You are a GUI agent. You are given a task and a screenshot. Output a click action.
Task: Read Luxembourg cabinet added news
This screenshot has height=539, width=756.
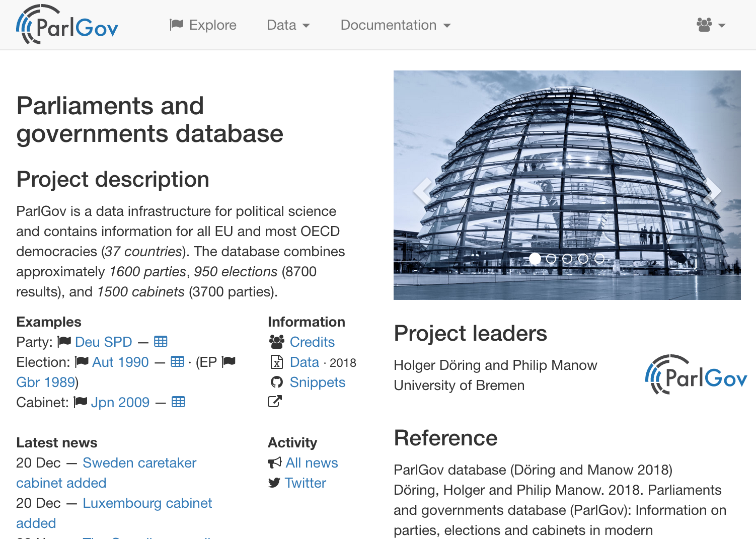pyautogui.click(x=114, y=513)
